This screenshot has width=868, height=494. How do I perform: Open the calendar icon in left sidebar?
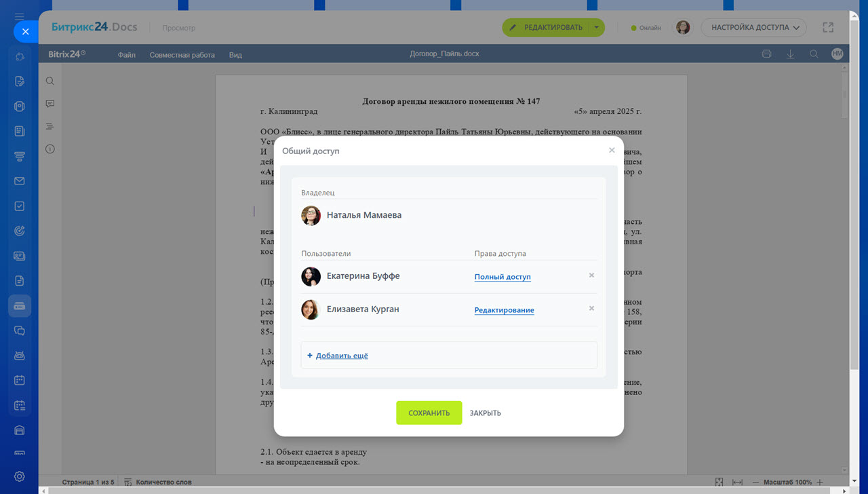click(20, 381)
